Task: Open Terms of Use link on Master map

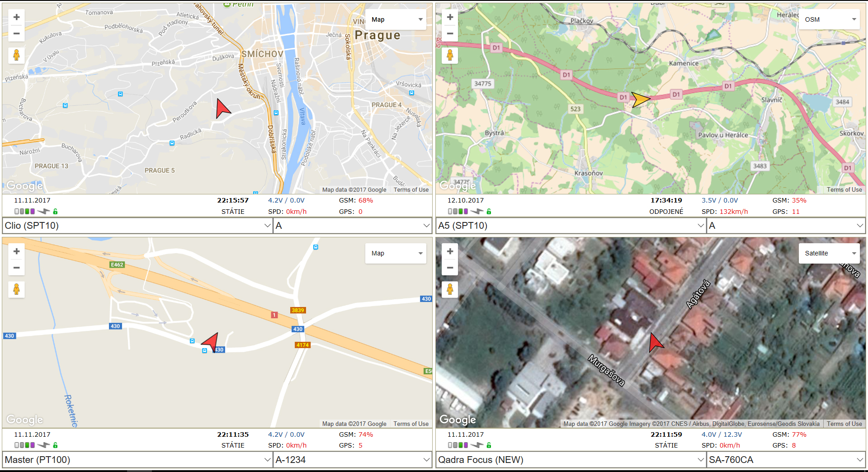Action: [411, 424]
